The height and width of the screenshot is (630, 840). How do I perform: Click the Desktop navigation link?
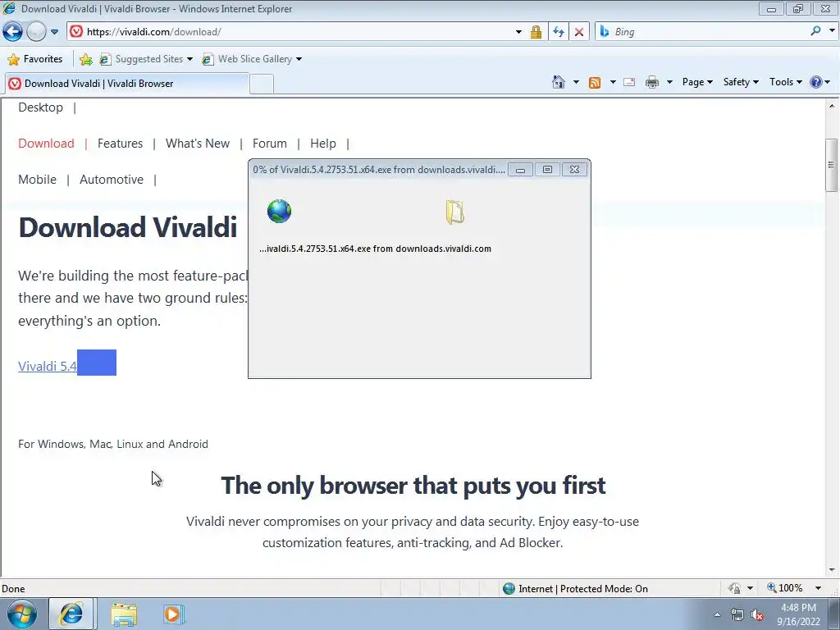41,107
